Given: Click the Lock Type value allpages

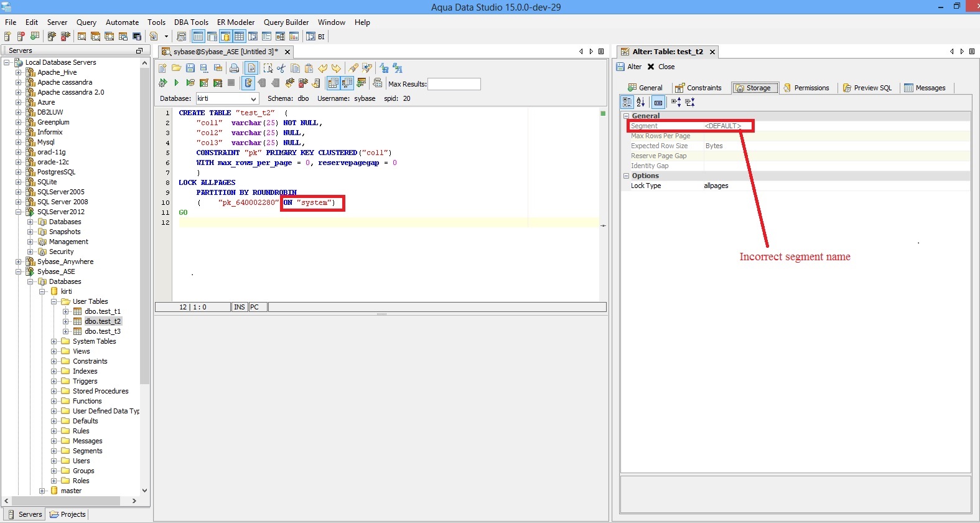Looking at the screenshot, I should pyautogui.click(x=716, y=186).
